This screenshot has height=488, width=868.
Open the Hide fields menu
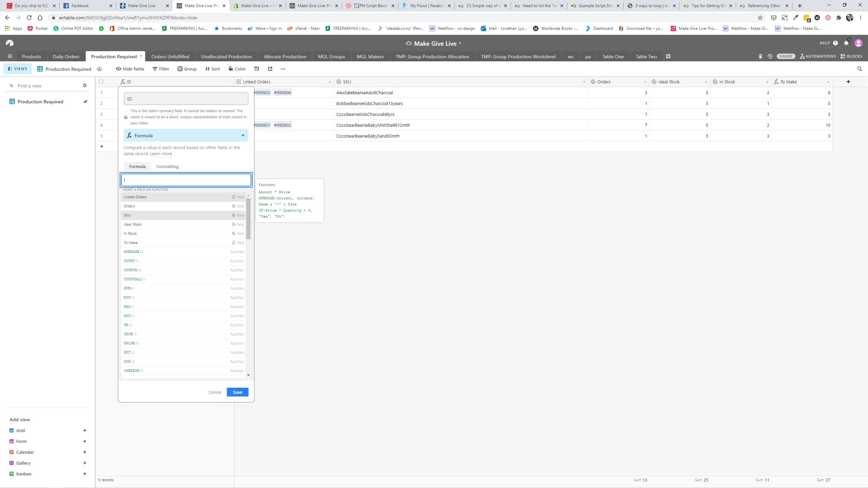click(x=130, y=69)
